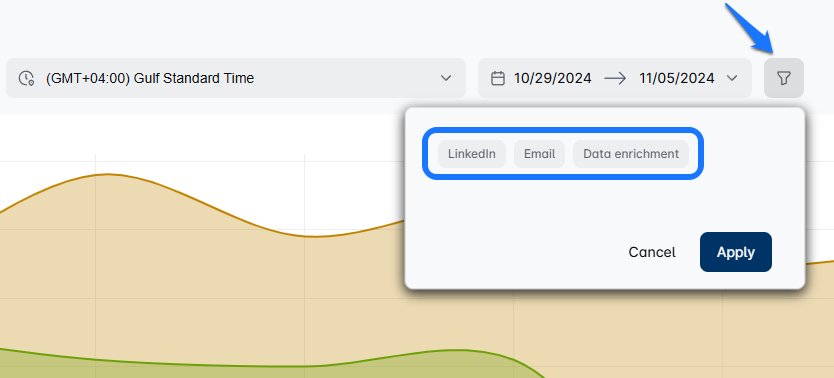Screen dimensions: 834x378
Task: Click the arrow between the two dates
Action: tap(615, 78)
